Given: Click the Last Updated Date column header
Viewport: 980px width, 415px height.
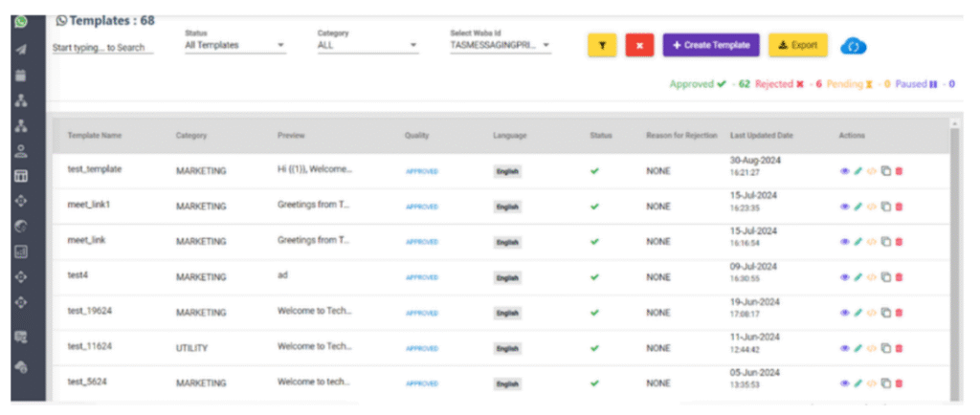Looking at the screenshot, I should [x=761, y=136].
